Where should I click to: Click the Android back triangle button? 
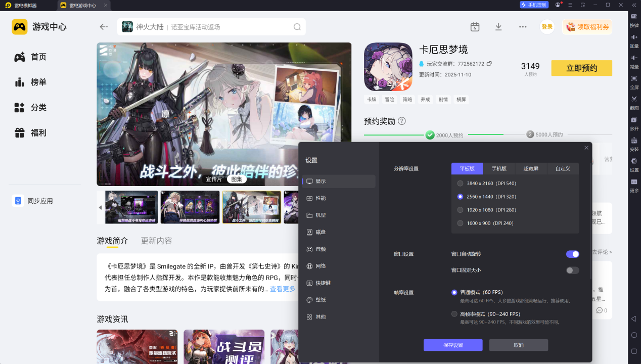pyautogui.click(x=634, y=318)
